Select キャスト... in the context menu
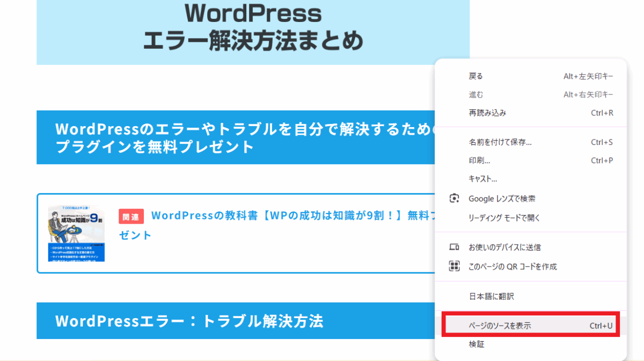This screenshot has width=644, height=361. click(482, 179)
